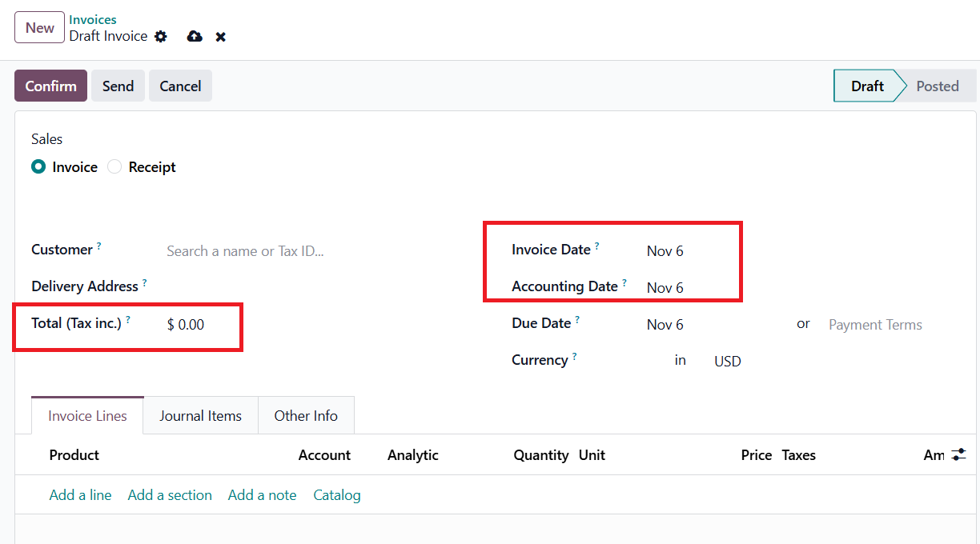The height and width of the screenshot is (544, 980).
Task: Click the Customer field help icon
Action: (99, 246)
